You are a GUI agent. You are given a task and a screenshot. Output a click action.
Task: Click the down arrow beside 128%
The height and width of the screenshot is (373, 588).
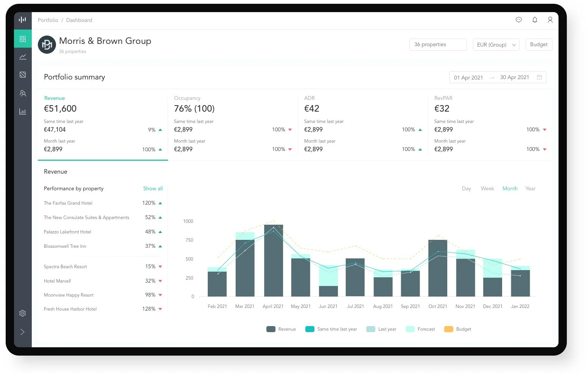(160, 309)
